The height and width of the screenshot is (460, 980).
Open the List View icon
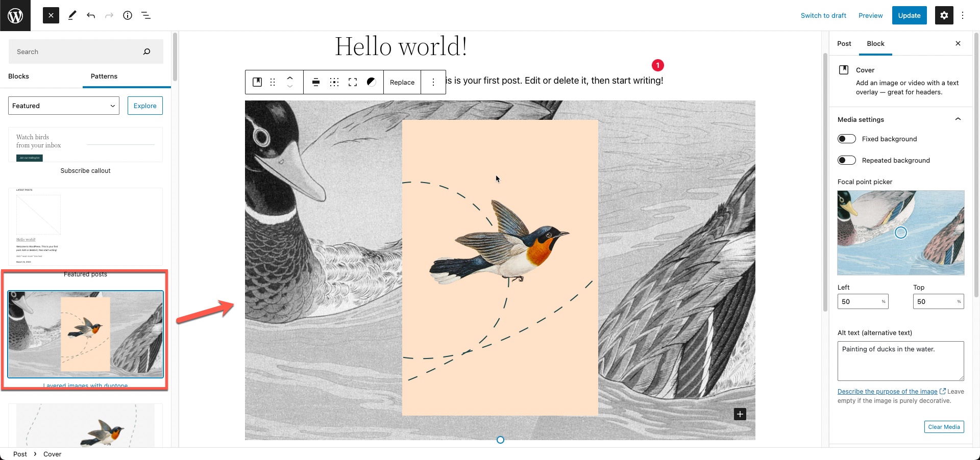(x=146, y=15)
